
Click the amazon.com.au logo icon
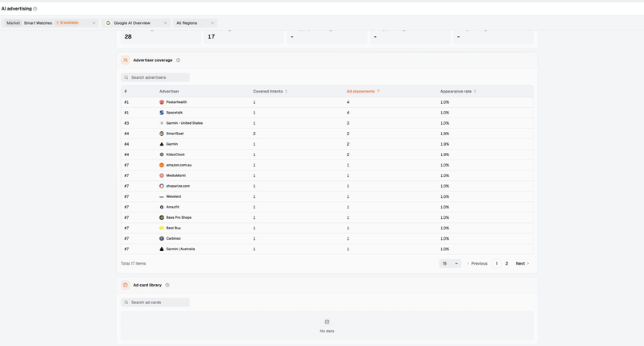[x=162, y=165]
